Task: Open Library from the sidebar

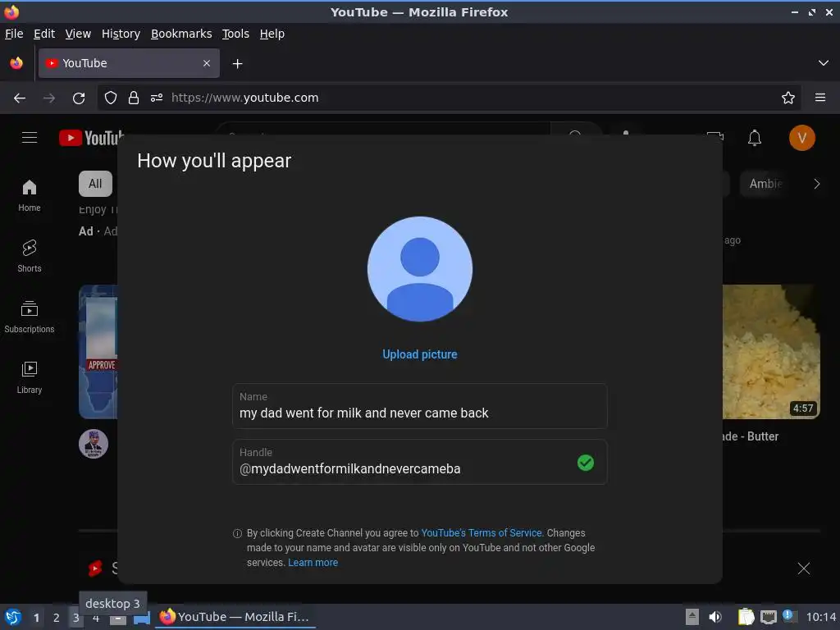Action: click(x=30, y=377)
